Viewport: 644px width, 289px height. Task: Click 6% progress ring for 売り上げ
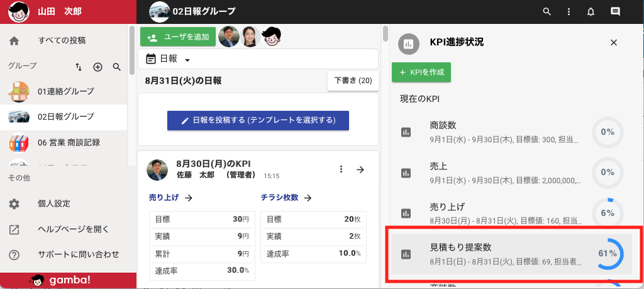point(608,213)
